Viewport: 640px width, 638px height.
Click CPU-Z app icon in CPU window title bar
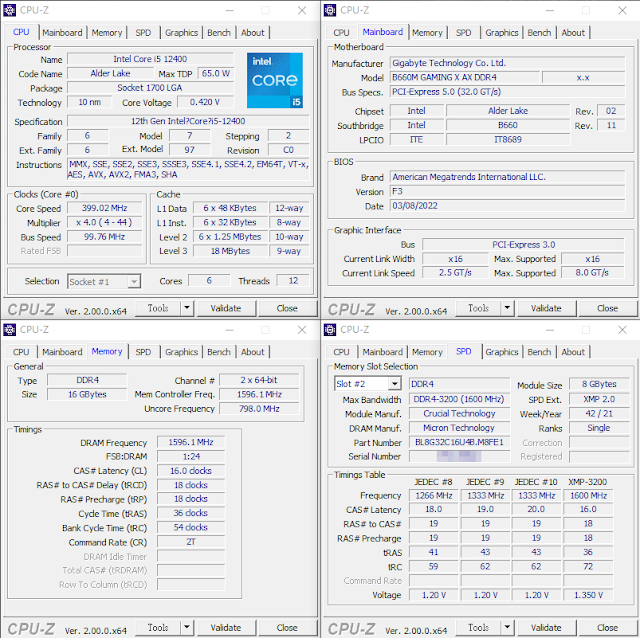point(10,10)
